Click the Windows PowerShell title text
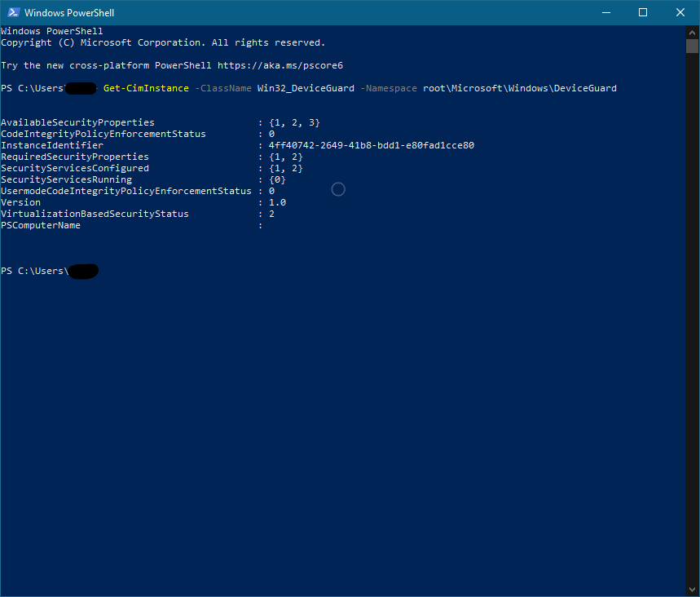700x597 pixels. coord(69,13)
